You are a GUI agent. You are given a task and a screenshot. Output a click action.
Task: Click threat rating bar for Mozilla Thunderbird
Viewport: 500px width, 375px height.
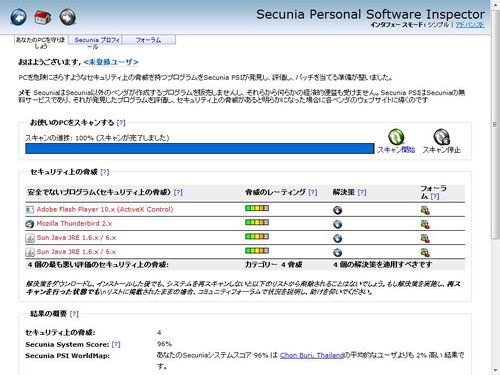257,222
